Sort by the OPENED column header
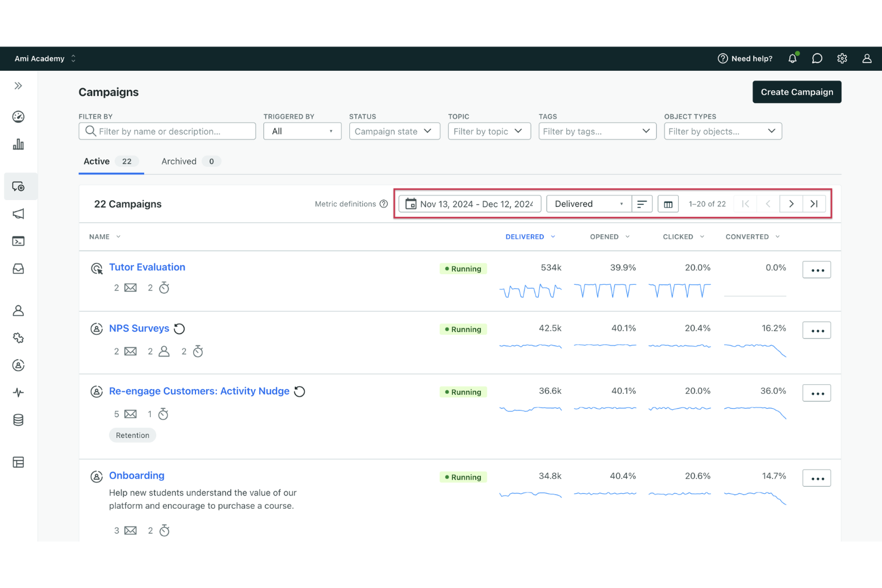The image size is (882, 588). click(x=610, y=237)
